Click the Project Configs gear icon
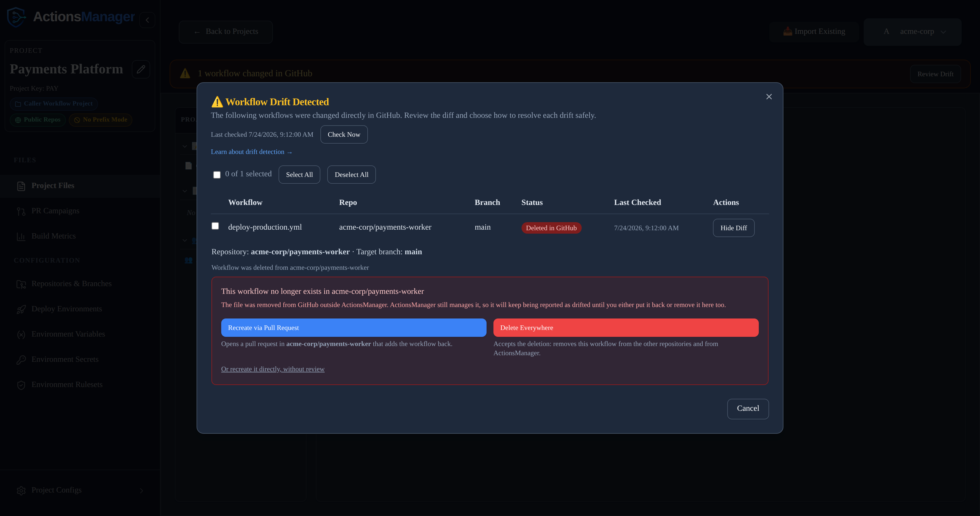Image resolution: width=980 pixels, height=516 pixels. (x=21, y=490)
